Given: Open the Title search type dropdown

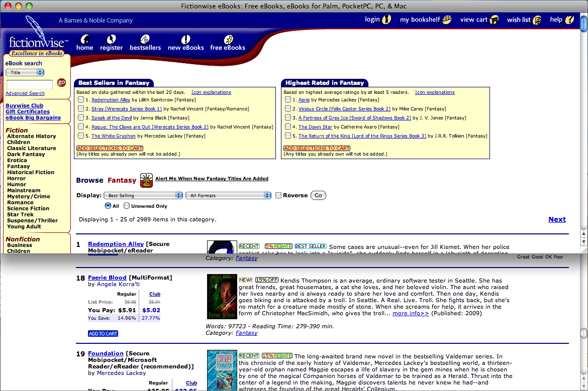Looking at the screenshot, I should (25, 73).
